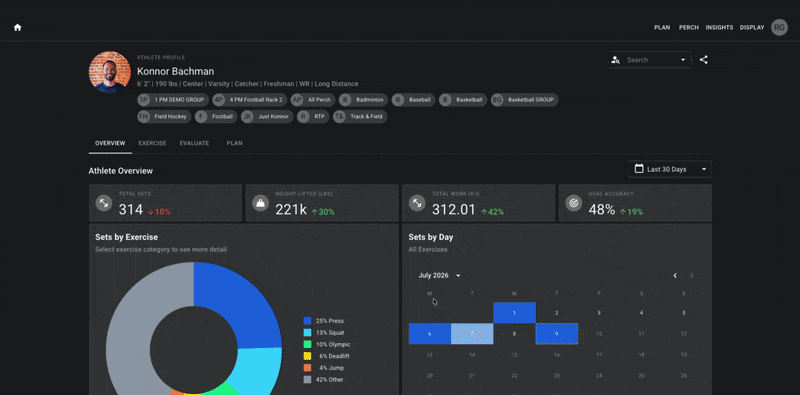
Task: Click Konnor Bachman's profile photo
Action: click(x=110, y=72)
